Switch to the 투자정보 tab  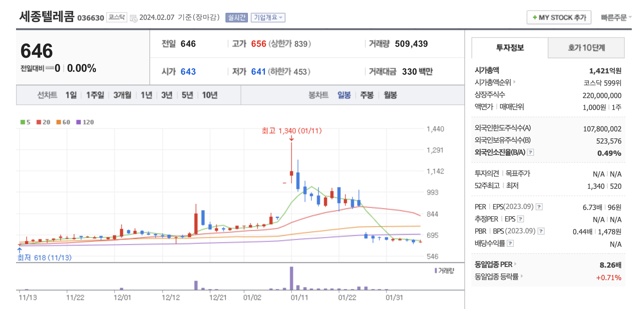pos(510,48)
